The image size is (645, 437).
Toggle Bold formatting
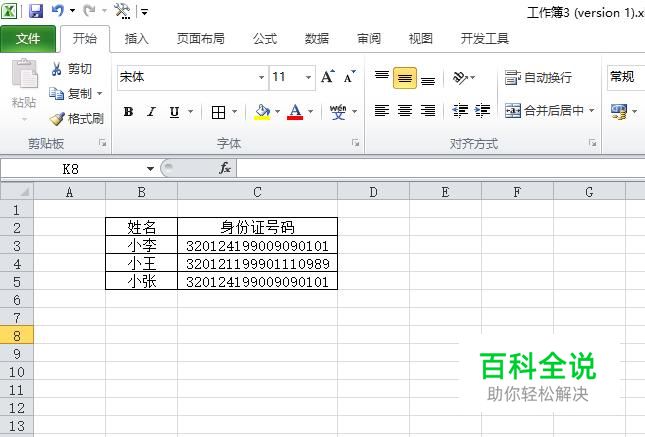coord(128,112)
